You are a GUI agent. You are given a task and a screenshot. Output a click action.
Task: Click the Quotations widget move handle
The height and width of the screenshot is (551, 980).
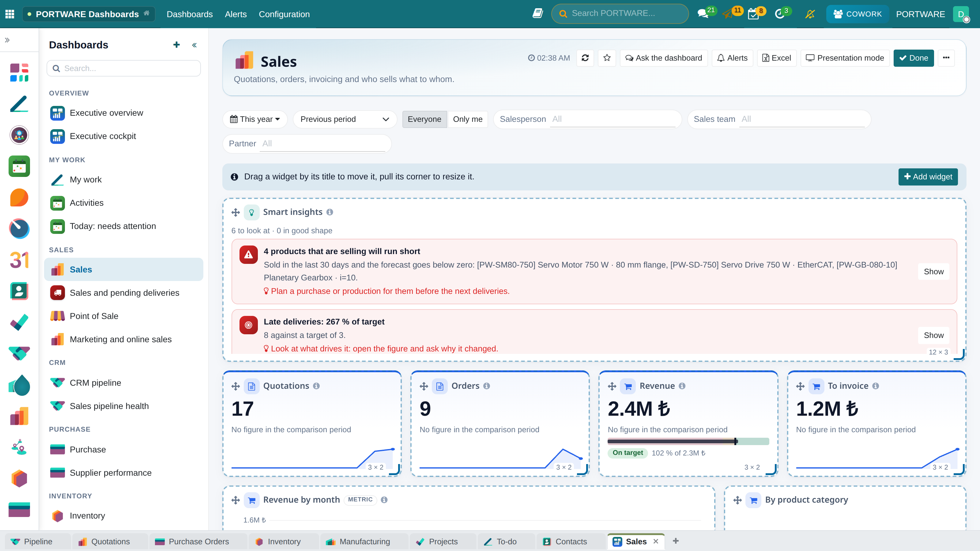click(236, 386)
